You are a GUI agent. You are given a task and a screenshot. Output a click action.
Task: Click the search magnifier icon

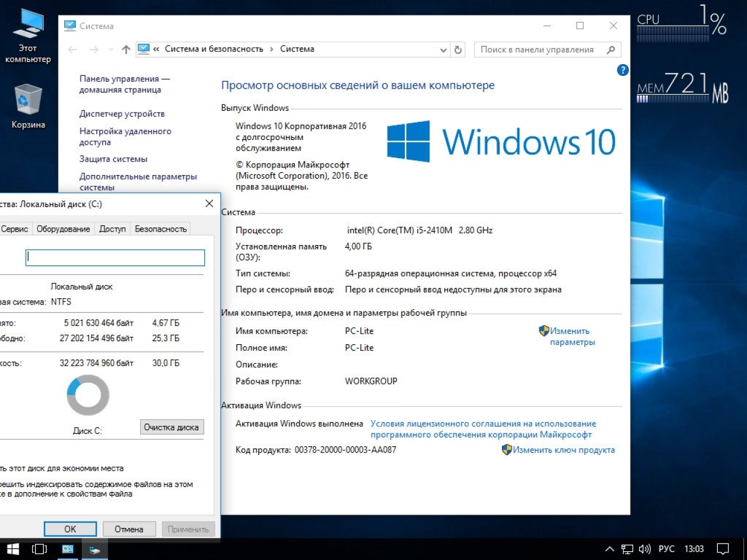click(x=611, y=50)
